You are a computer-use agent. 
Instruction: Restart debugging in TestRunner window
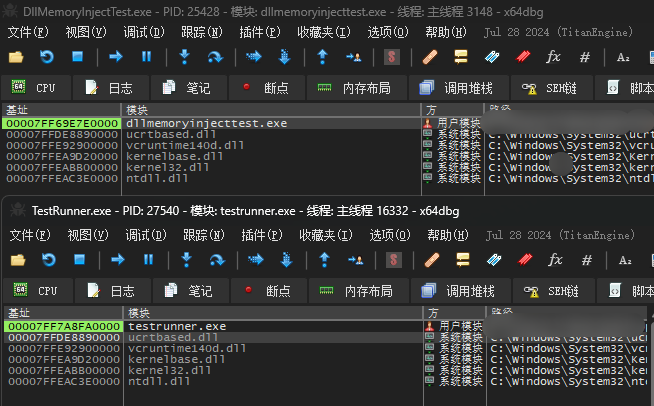coord(49,260)
